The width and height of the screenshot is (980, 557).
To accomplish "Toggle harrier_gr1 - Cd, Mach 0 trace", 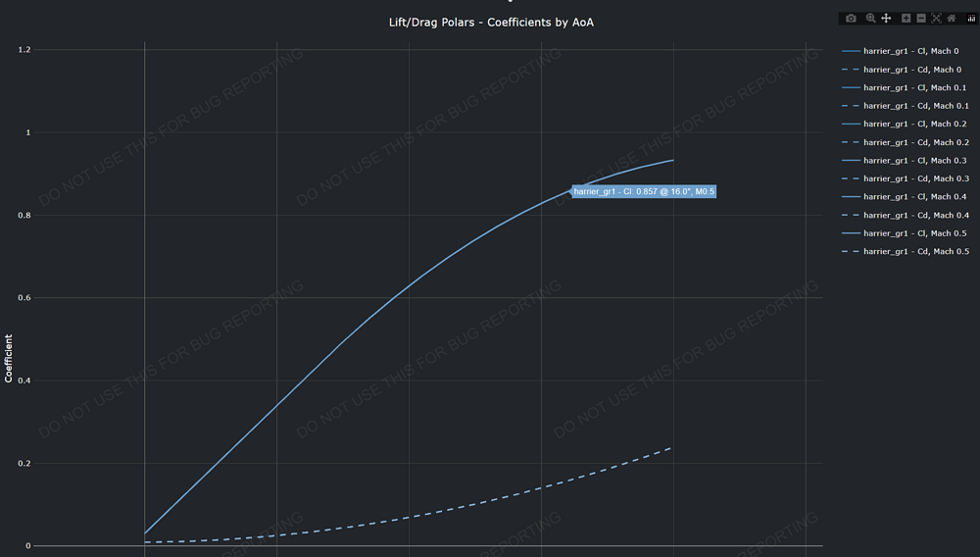I will (x=902, y=70).
